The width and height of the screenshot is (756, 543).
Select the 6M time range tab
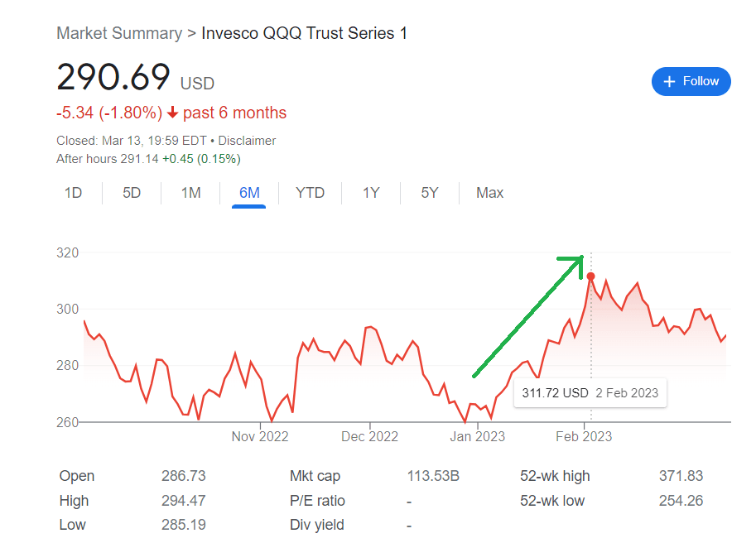[x=249, y=193]
